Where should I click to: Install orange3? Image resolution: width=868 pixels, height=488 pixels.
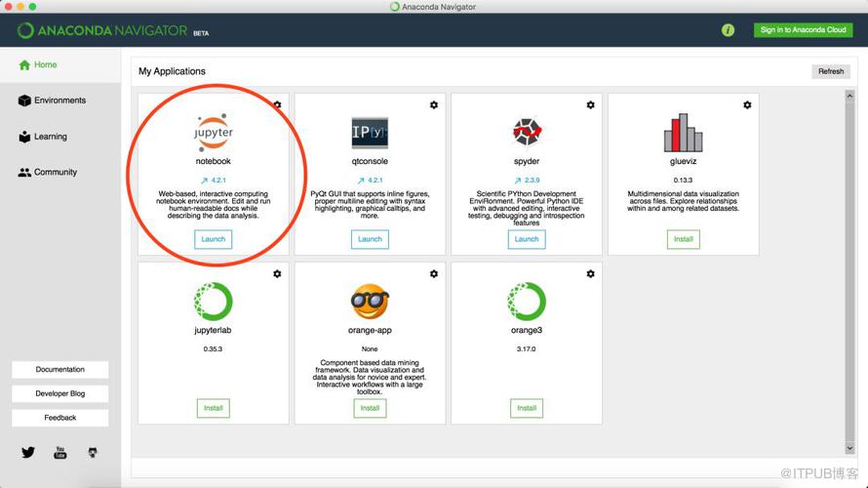527,408
